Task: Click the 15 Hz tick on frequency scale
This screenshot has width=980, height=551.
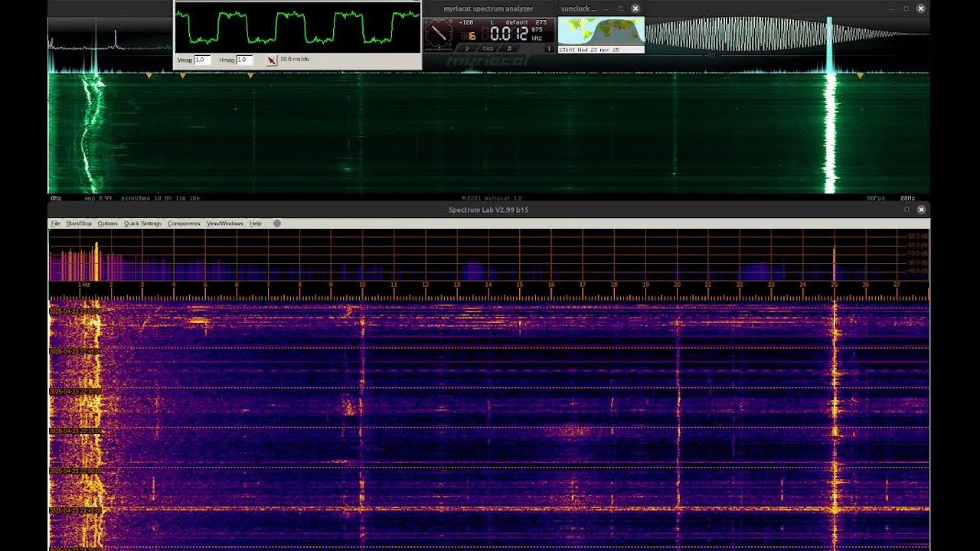Action: coord(519,285)
